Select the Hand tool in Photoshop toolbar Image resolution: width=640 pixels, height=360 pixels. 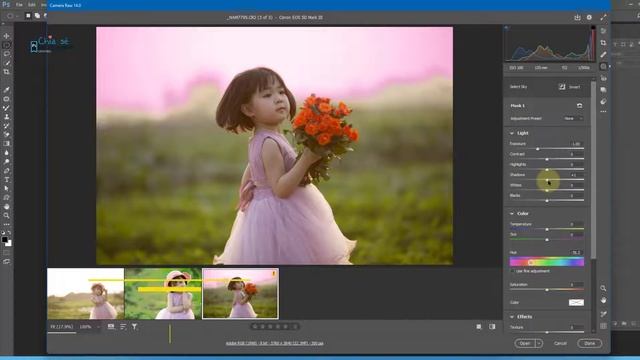pyautogui.click(x=7, y=207)
